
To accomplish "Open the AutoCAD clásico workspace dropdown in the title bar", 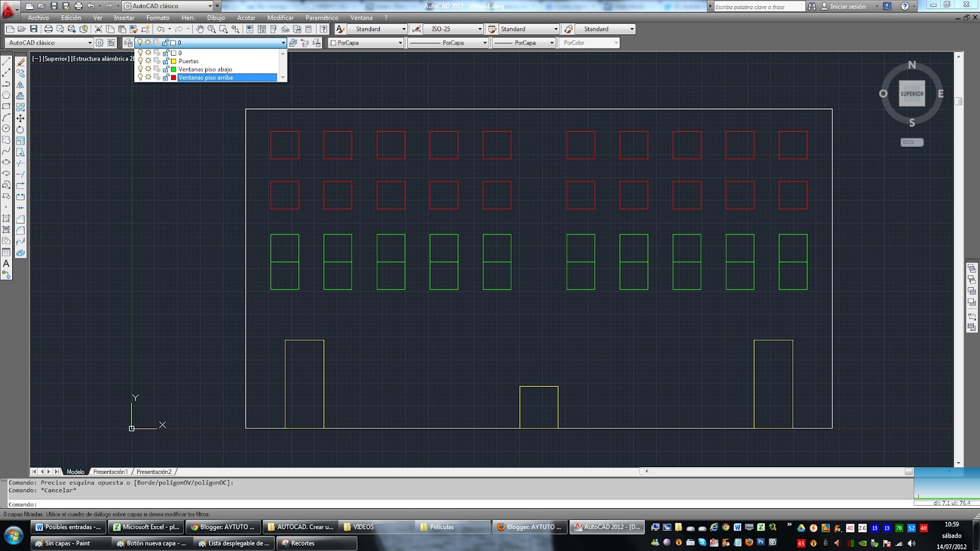I will point(168,6).
